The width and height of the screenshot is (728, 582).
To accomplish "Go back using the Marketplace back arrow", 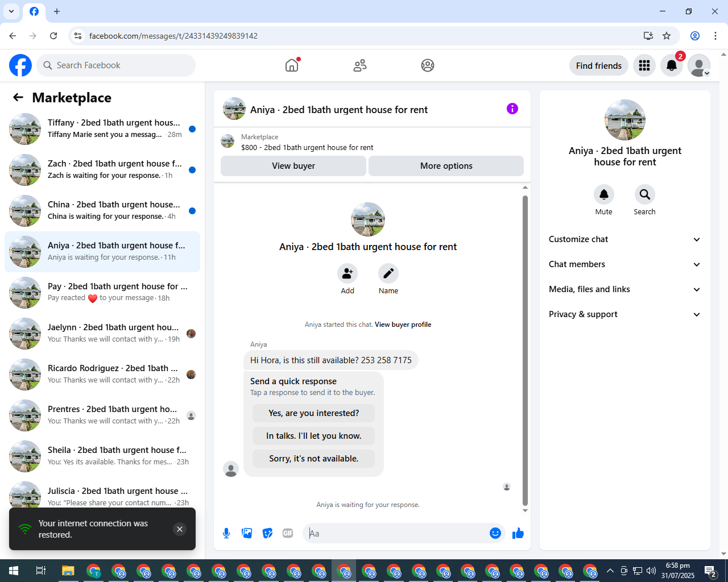I will tap(18, 98).
